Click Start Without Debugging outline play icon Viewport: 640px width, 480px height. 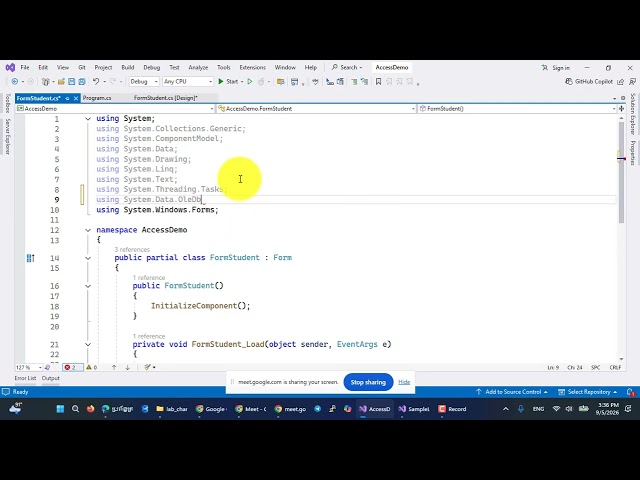pos(250,82)
